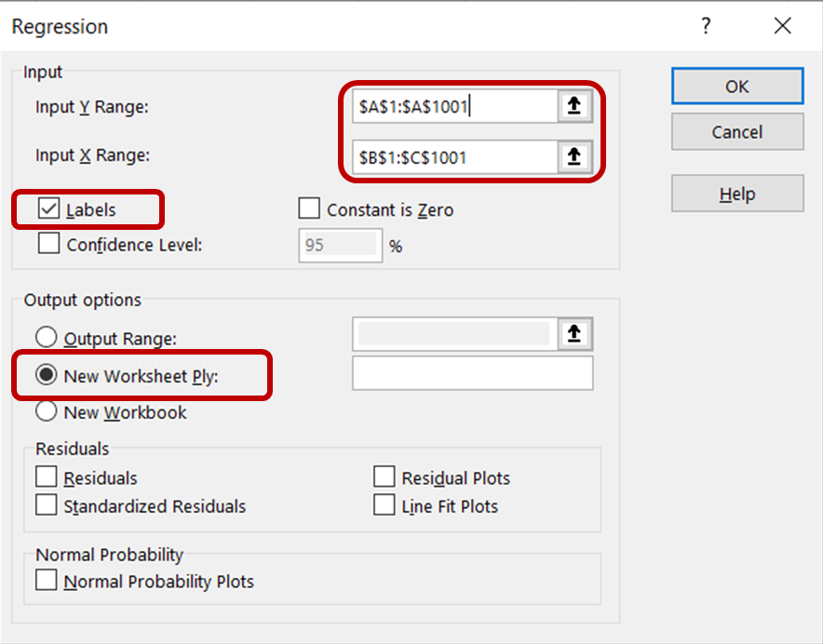Check Standardized Residuals
The width and height of the screenshot is (823, 644).
(46, 505)
